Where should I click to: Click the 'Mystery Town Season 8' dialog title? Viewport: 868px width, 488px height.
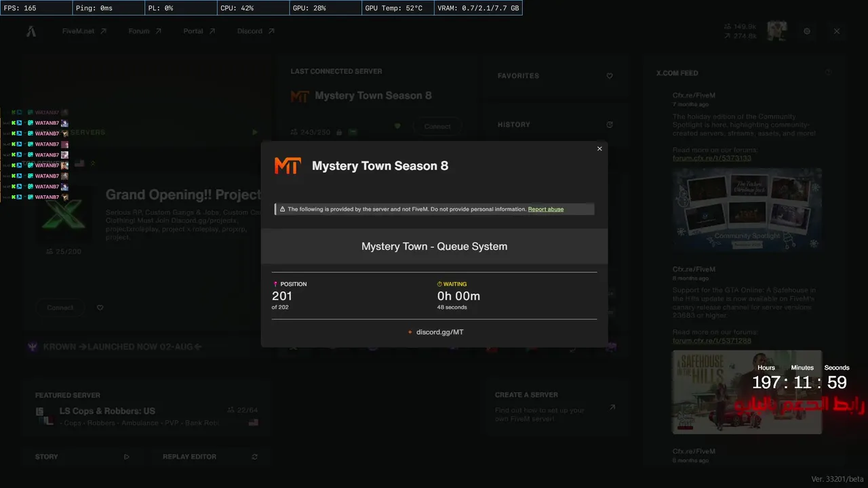(380, 166)
